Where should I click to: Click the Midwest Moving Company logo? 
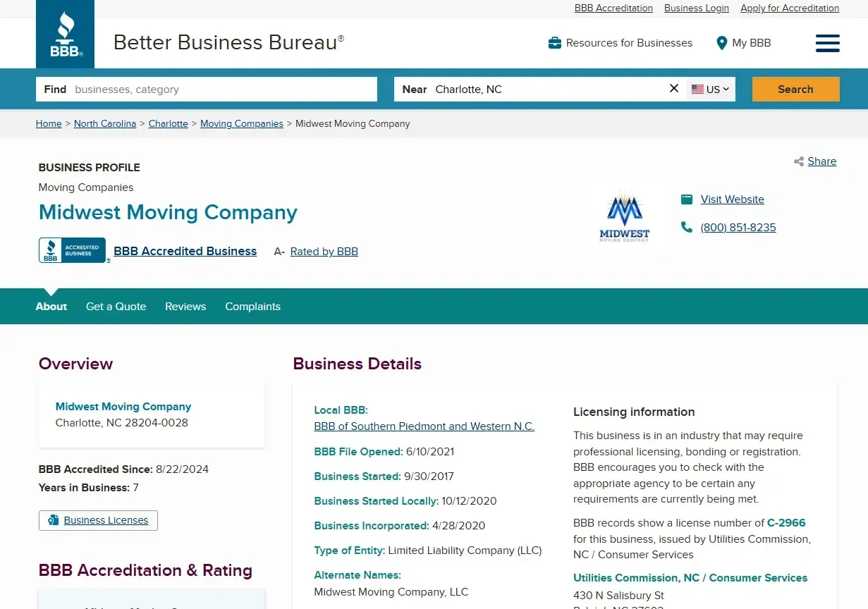click(x=624, y=216)
